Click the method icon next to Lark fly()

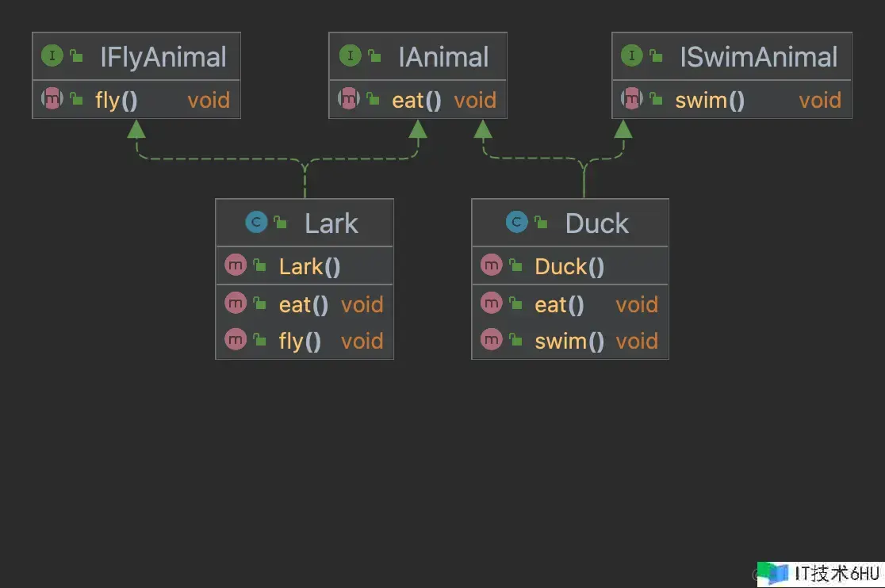coord(236,339)
